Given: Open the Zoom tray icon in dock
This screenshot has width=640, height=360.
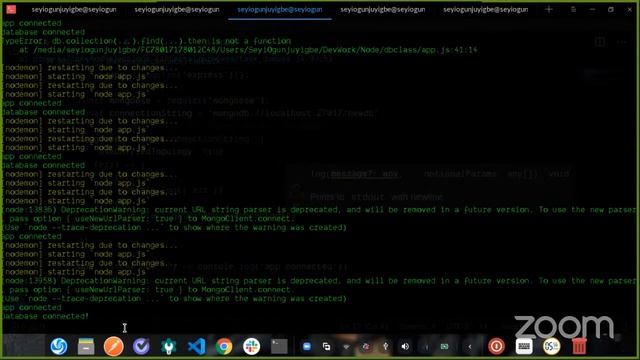Looking at the screenshot, I should coord(307,346).
